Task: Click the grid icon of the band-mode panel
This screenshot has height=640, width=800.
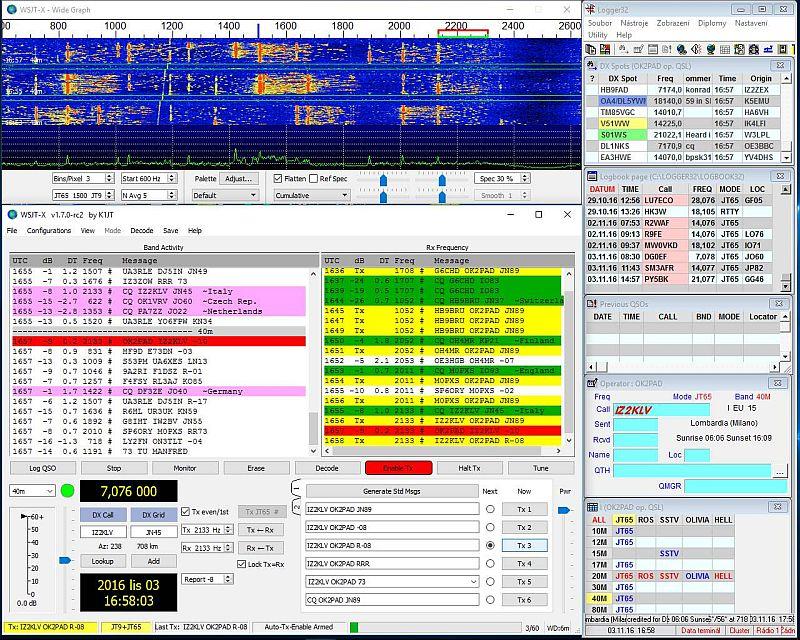Action: (x=592, y=507)
